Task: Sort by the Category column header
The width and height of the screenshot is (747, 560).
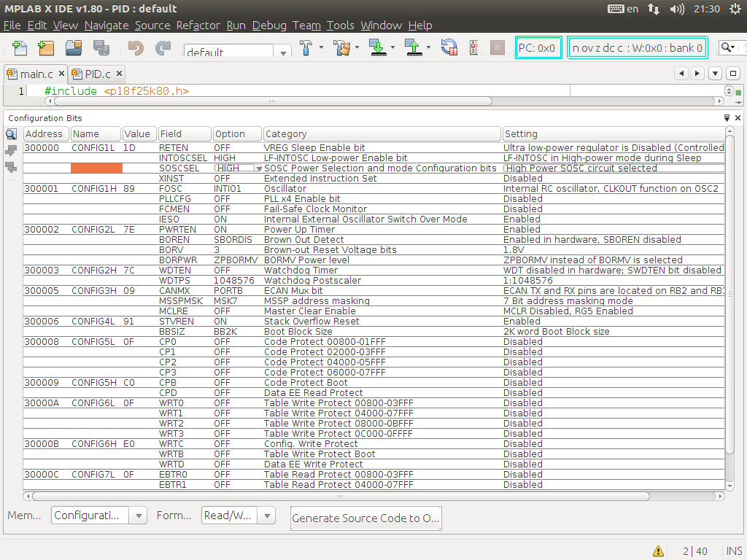Action: 382,134
